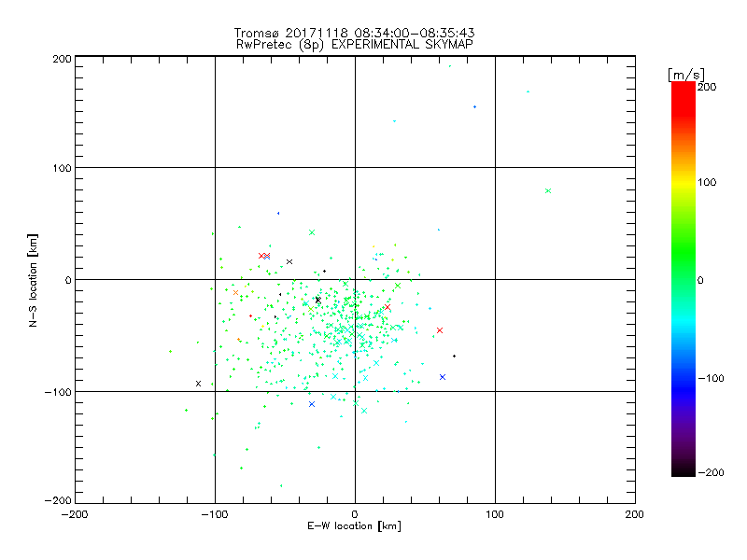Viewport: 747px width, 560px height.
Task: Click the title line "Tromsø 20171118 08:34:00-08:35:43"
Action: [x=355, y=33]
